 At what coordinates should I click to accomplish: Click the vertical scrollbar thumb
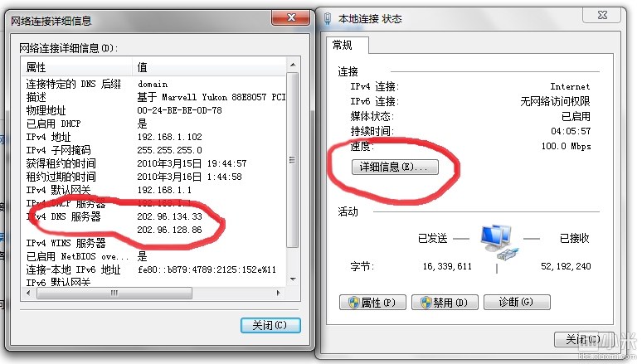pyautogui.click(x=293, y=160)
